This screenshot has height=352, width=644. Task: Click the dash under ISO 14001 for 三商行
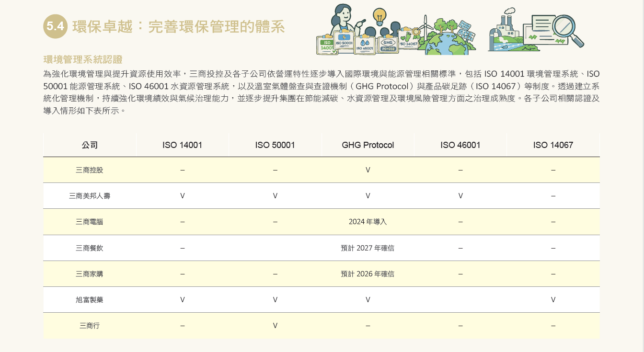click(x=183, y=326)
